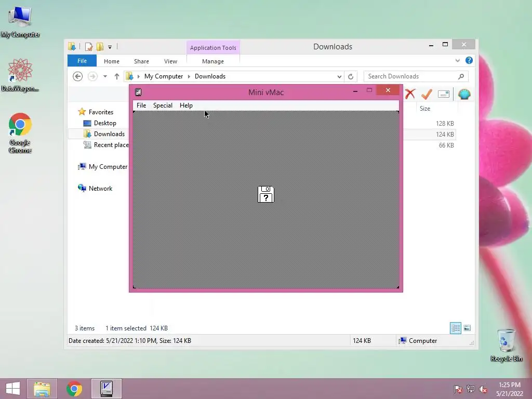This screenshot has width=532, height=399.
Task: Close the Mini vMac window
Action: click(x=388, y=90)
